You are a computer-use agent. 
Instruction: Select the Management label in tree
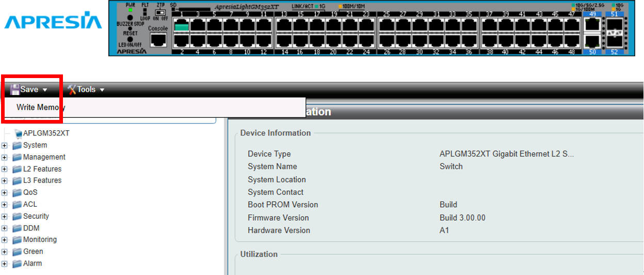[44, 157]
